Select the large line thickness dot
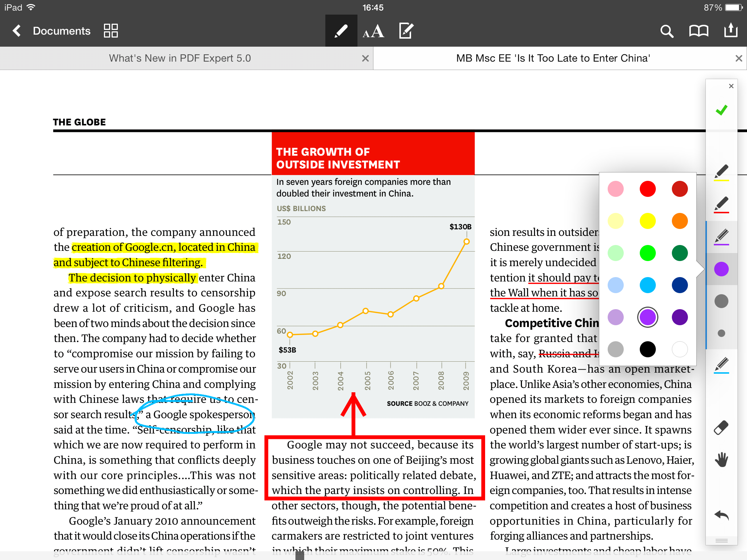 (x=721, y=301)
